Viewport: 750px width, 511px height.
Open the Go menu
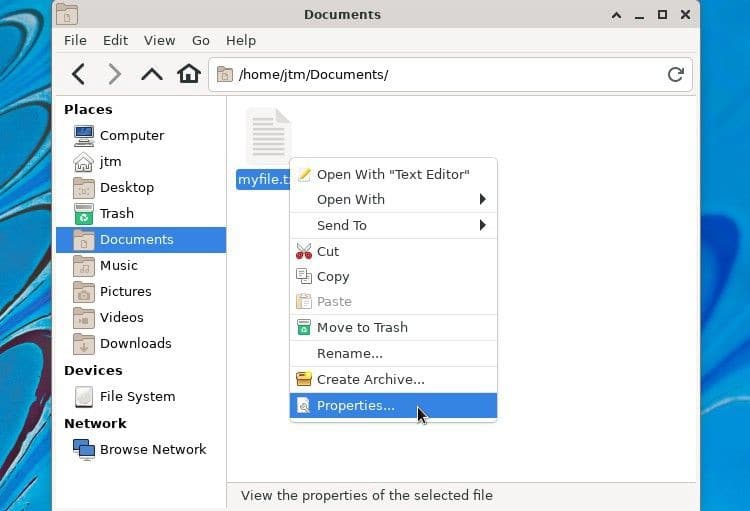tap(200, 40)
